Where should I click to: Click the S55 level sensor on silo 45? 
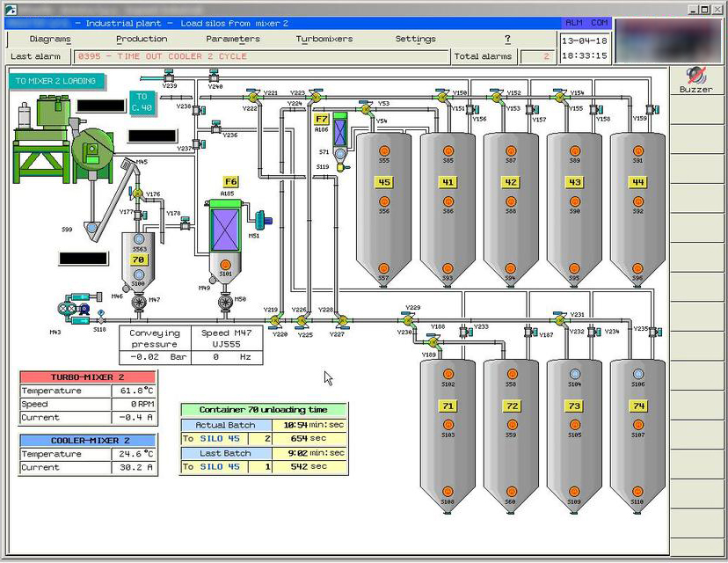click(x=384, y=151)
